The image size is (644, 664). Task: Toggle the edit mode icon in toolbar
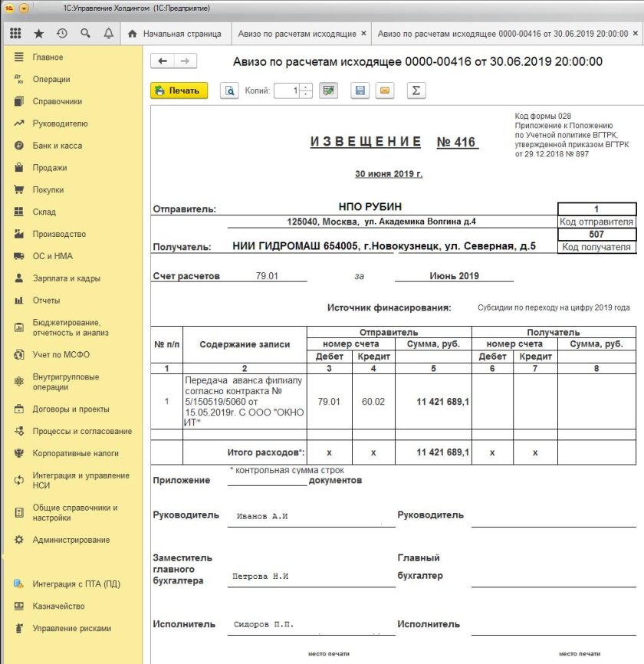pos(329,90)
